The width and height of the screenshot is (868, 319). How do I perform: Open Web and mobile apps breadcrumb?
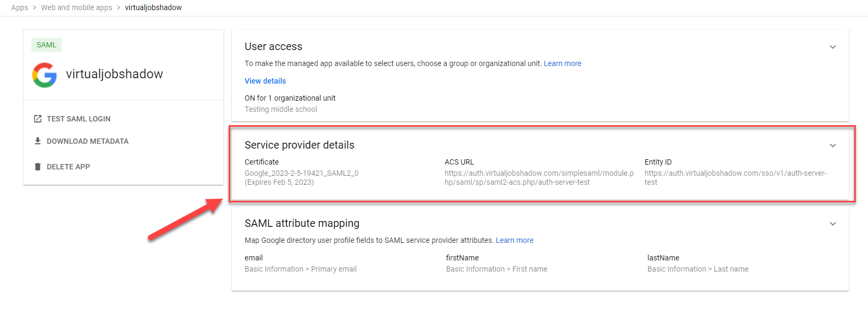pos(77,7)
